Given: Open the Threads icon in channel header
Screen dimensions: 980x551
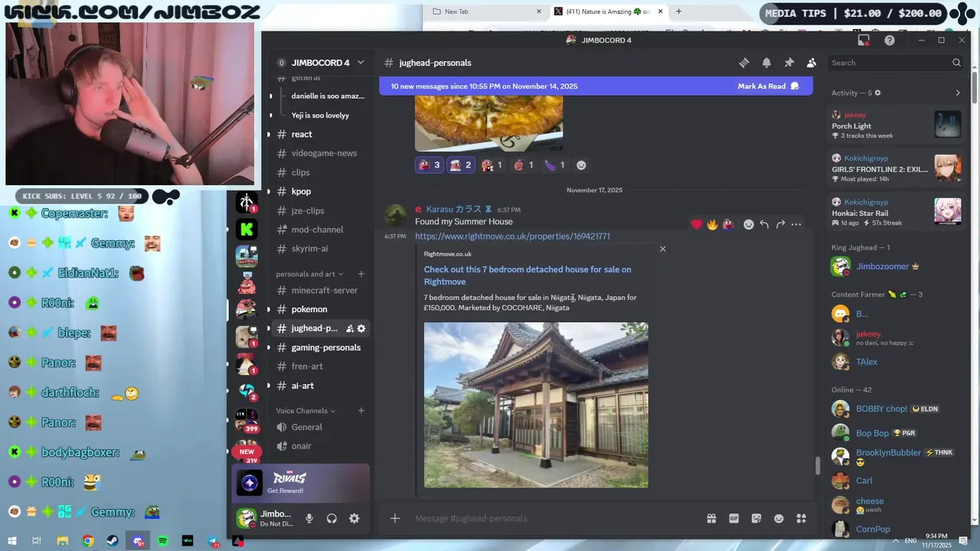Looking at the screenshot, I should coord(743,63).
